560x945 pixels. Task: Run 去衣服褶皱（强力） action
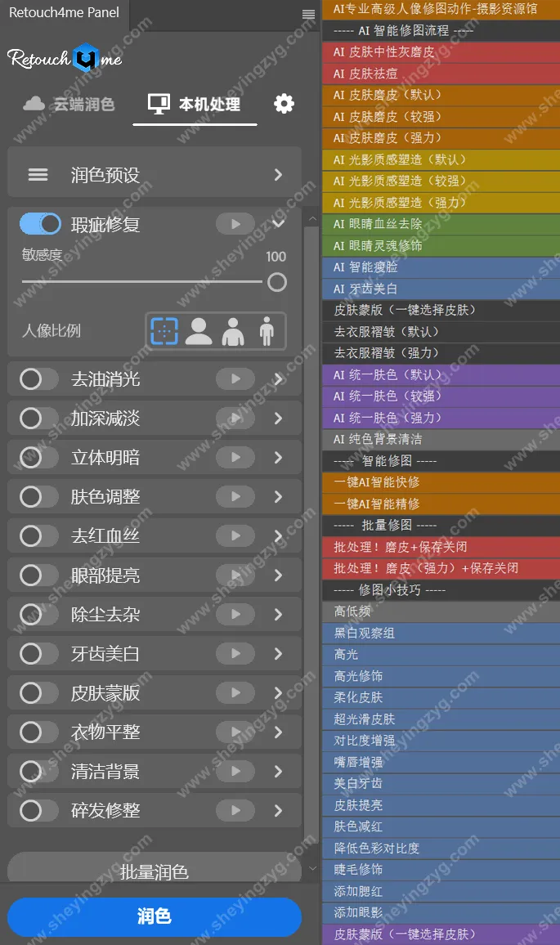coord(441,353)
